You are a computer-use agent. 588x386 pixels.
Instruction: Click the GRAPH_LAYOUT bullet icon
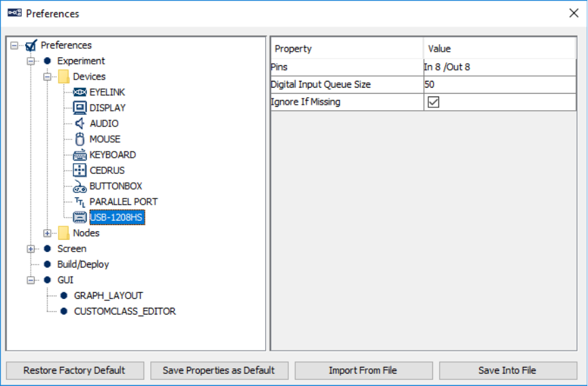tap(64, 296)
